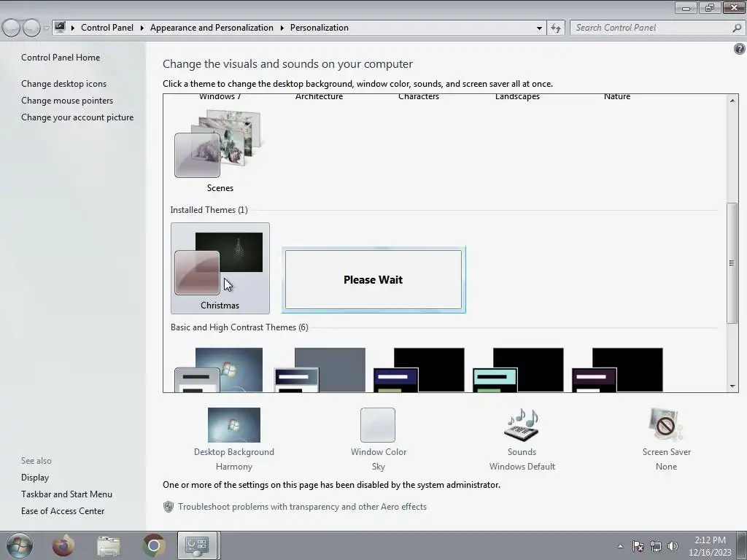Go to Control Panel Home

[x=61, y=57]
